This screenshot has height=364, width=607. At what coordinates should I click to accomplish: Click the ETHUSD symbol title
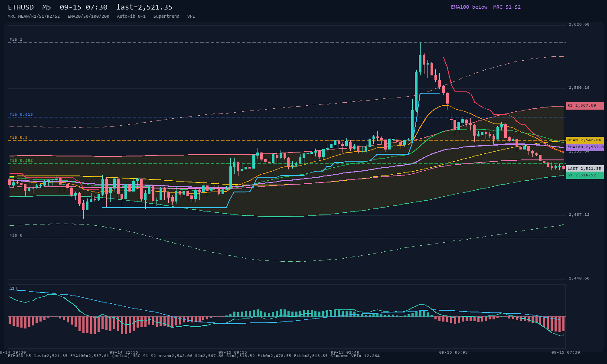[x=21, y=7]
